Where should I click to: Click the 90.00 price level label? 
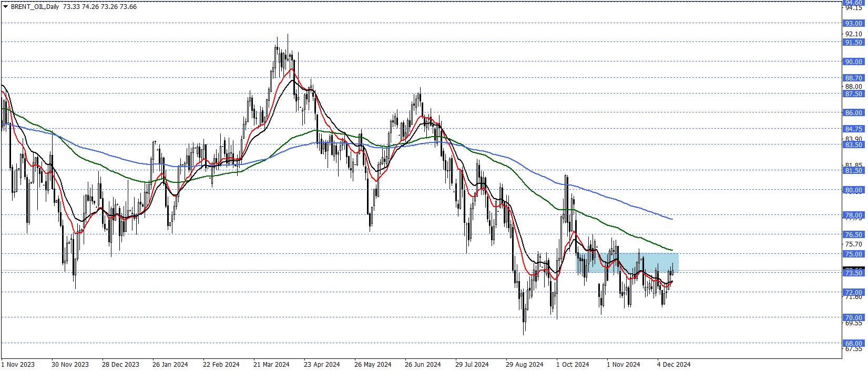coord(853,61)
